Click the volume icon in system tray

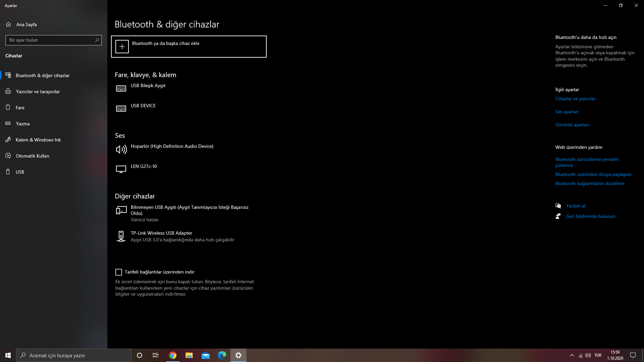[x=588, y=355]
